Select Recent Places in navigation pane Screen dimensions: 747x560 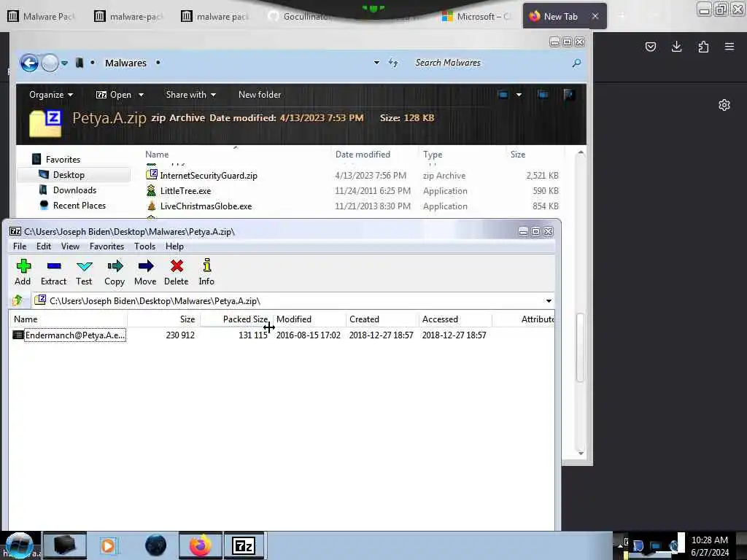pyautogui.click(x=80, y=205)
